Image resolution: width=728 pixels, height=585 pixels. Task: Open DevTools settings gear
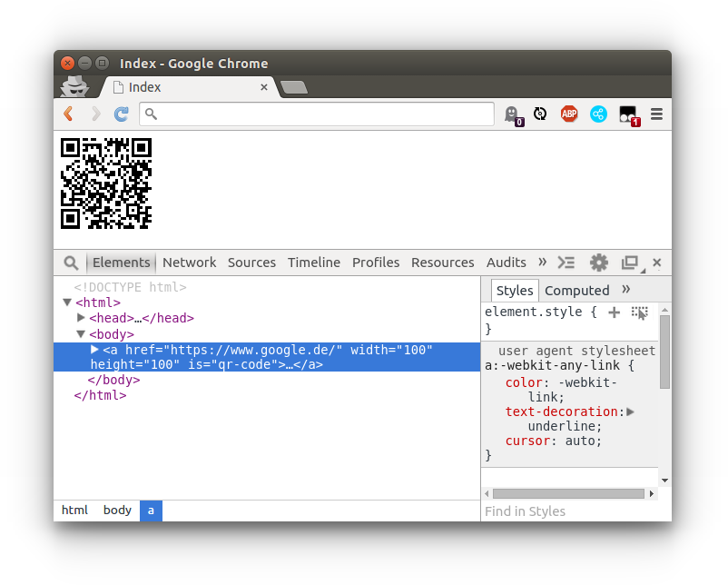(599, 263)
